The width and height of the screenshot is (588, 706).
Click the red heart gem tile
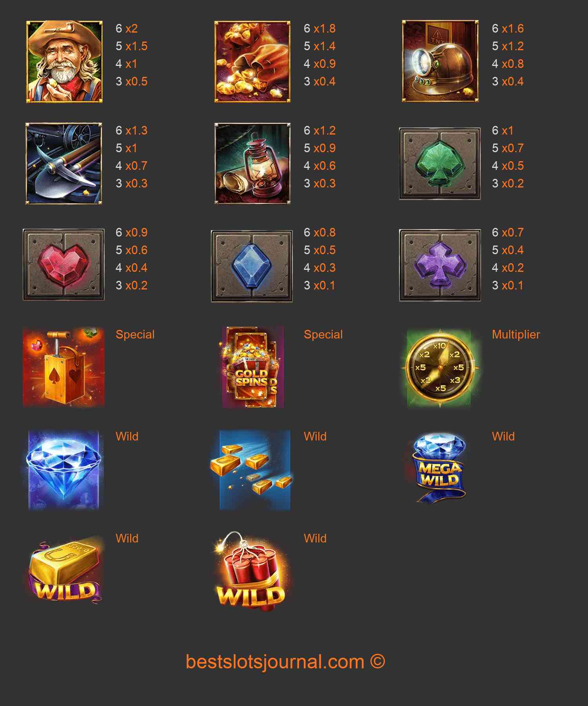(64, 265)
